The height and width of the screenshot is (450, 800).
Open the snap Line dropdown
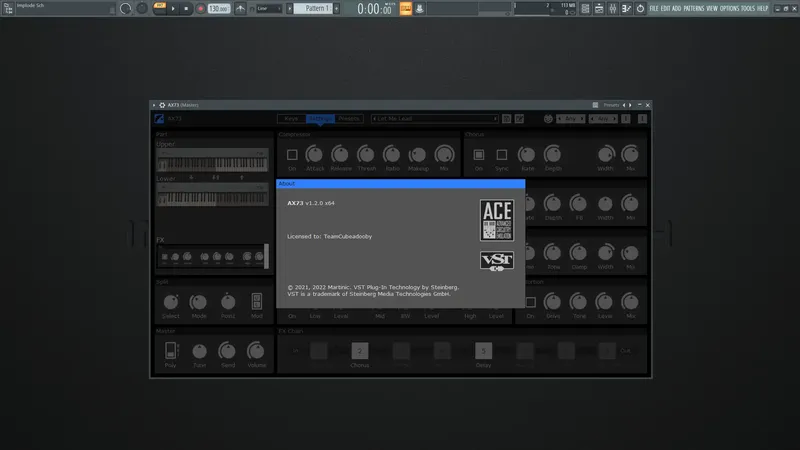[269, 9]
